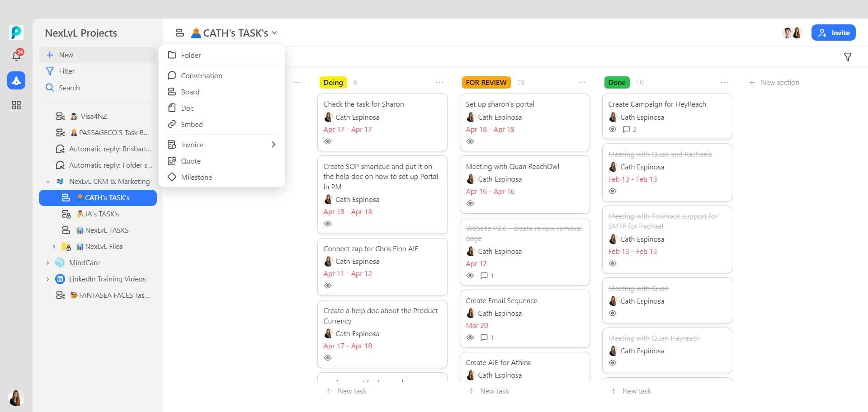868x412 pixels.
Task: Open the comments on Create Campaign for HeyReach
Action: click(x=627, y=129)
